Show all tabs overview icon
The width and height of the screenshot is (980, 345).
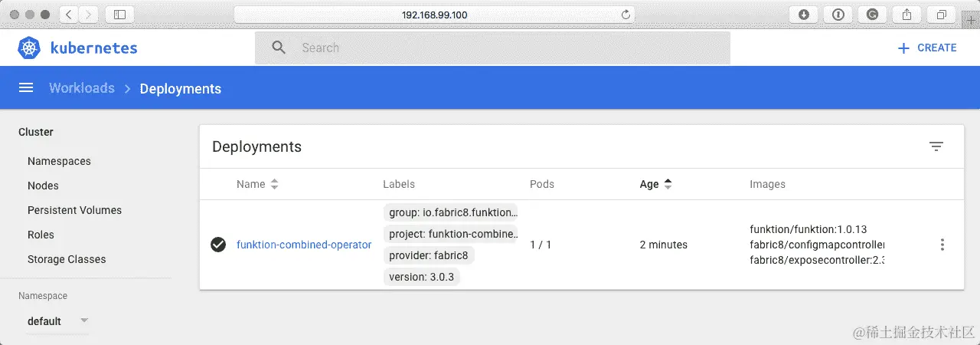pos(941,15)
